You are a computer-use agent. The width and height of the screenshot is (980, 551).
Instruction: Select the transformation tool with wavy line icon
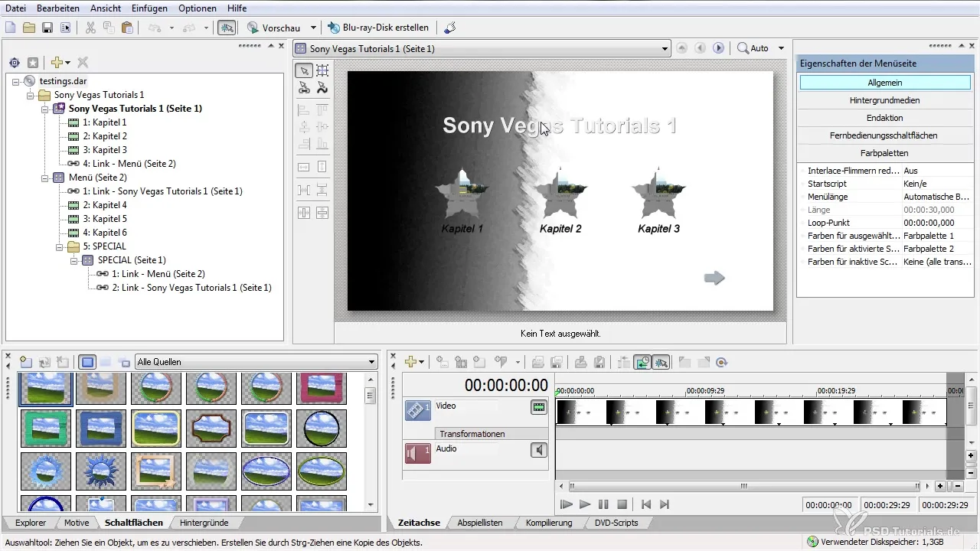(322, 88)
